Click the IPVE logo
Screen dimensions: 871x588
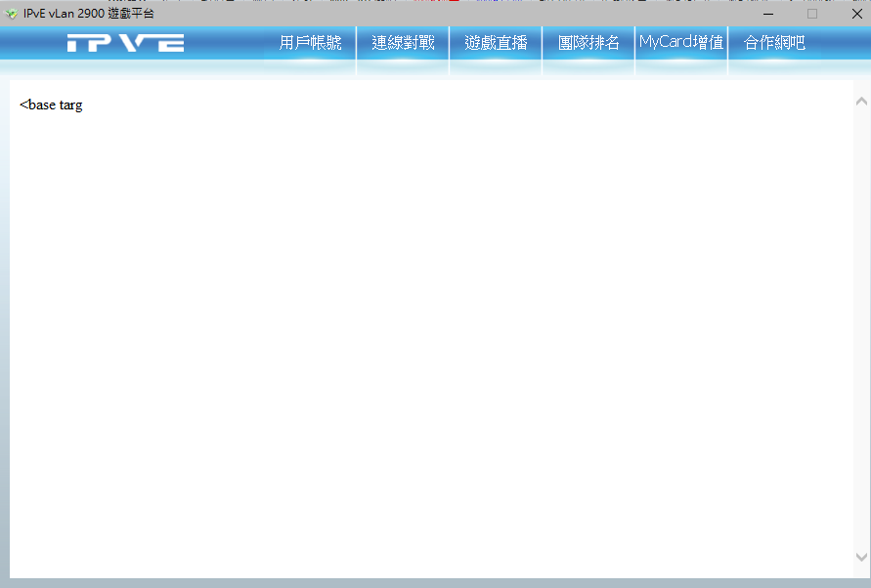tap(125, 43)
